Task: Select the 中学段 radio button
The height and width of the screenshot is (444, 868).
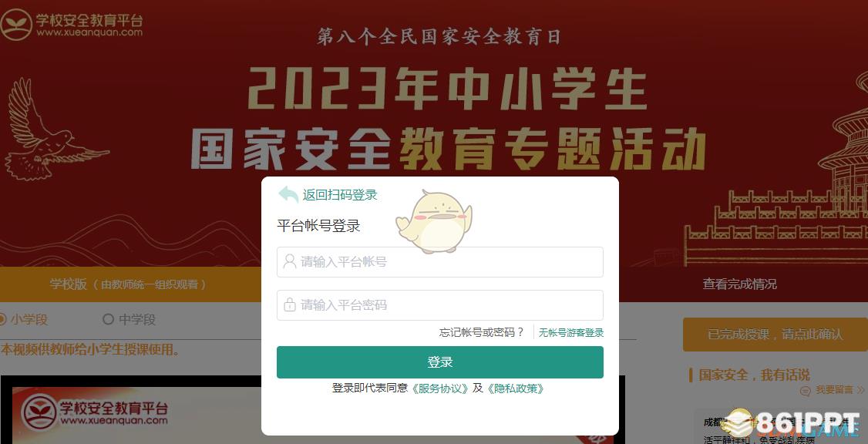Action: (x=109, y=319)
